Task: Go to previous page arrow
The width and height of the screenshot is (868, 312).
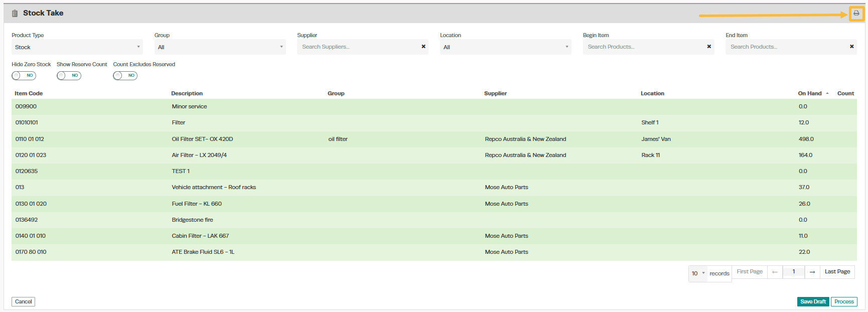Action: click(x=775, y=272)
